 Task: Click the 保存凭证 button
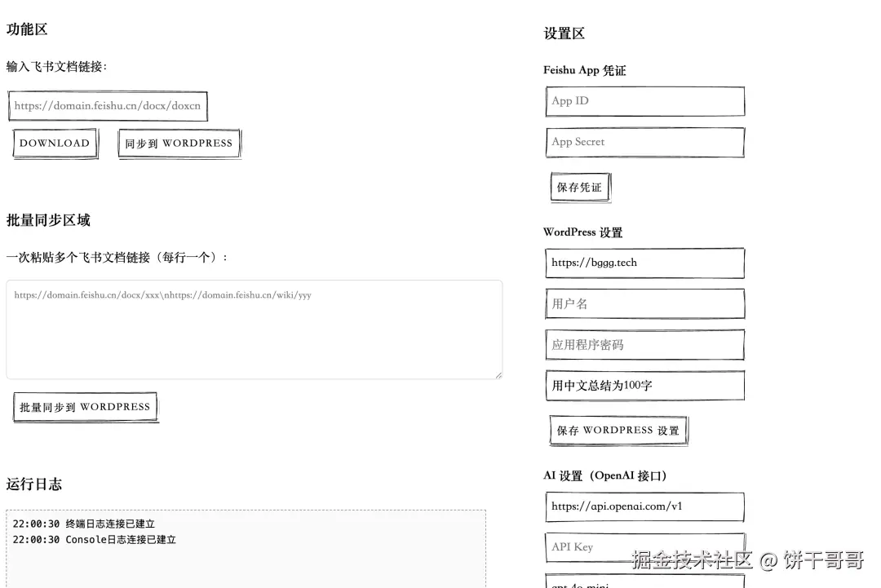pyautogui.click(x=581, y=188)
